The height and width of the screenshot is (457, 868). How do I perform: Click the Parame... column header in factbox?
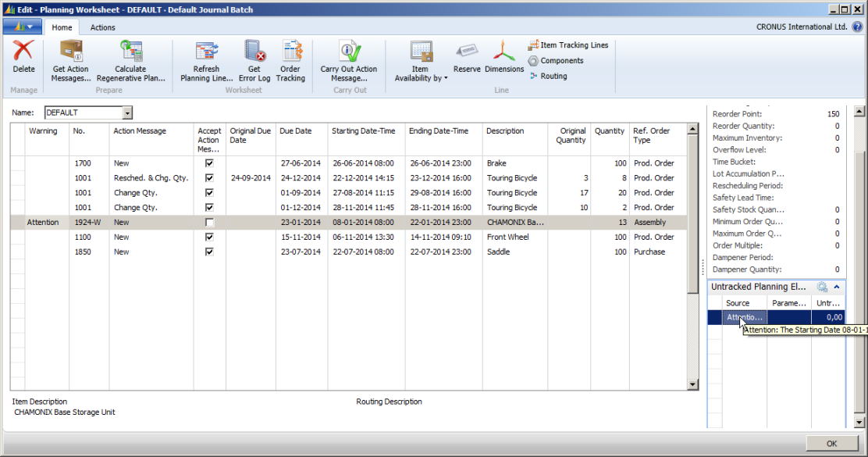[x=789, y=303]
